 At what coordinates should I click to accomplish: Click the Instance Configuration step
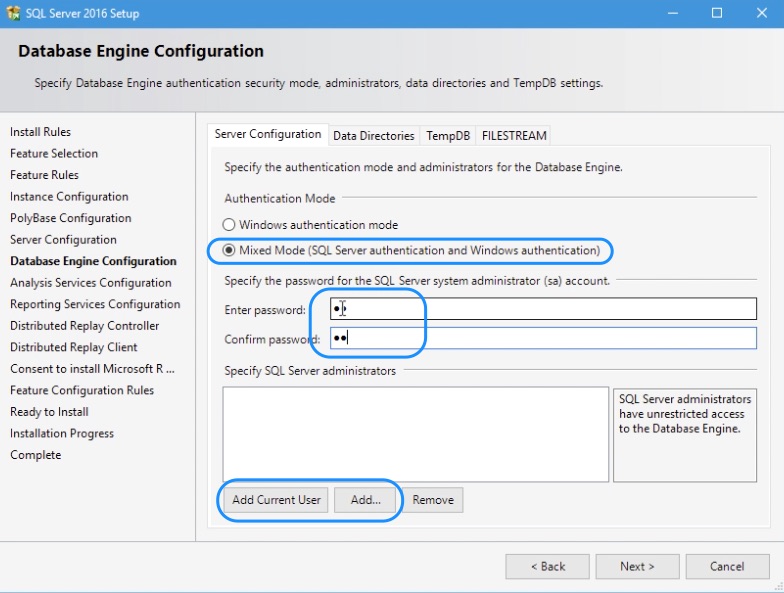tap(69, 196)
